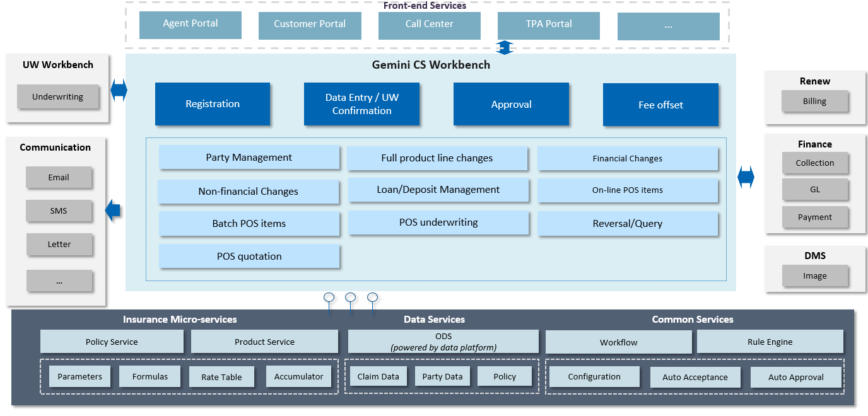Click the Common Services heading
The height and width of the screenshot is (416, 868).
[693, 320]
